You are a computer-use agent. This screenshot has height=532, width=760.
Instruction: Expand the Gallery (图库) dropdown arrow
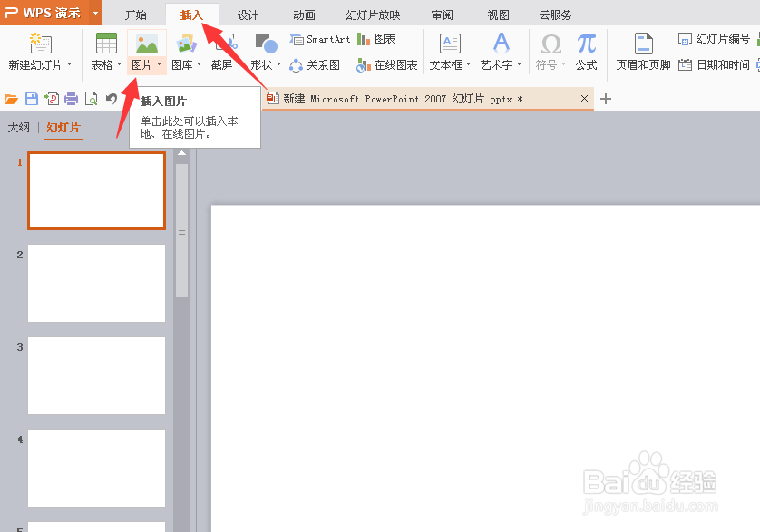point(200,64)
